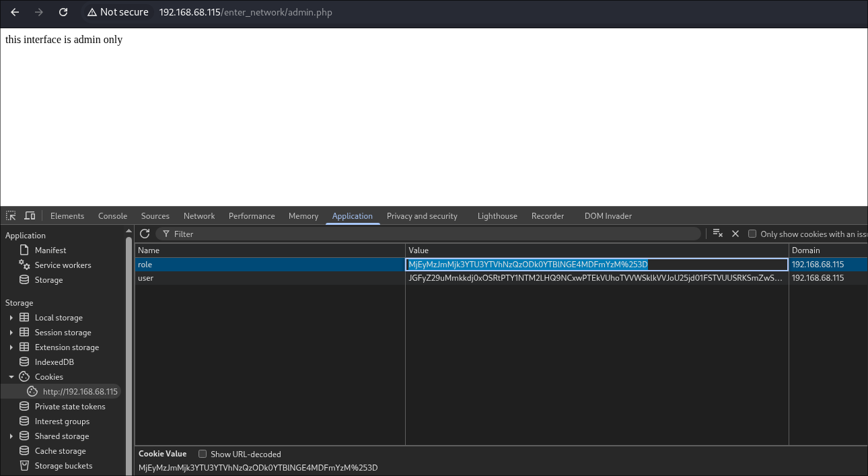The image size is (868, 476).
Task: Select the inspect element picker icon
Action: pos(11,216)
